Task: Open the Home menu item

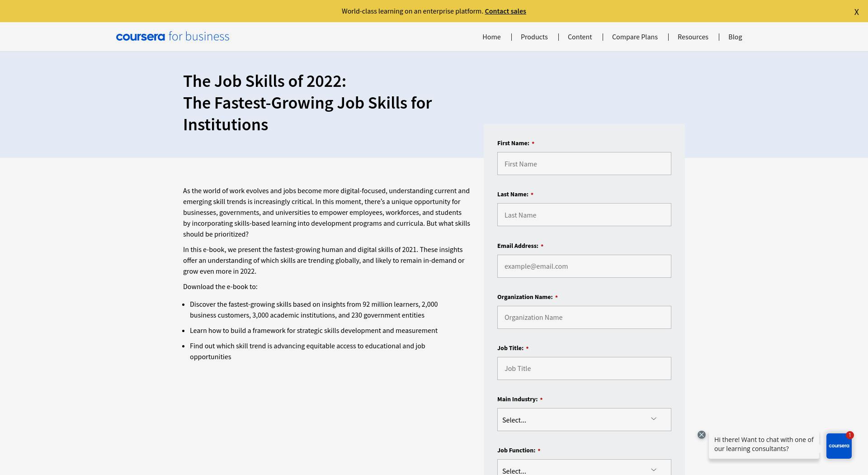Action: (x=491, y=37)
